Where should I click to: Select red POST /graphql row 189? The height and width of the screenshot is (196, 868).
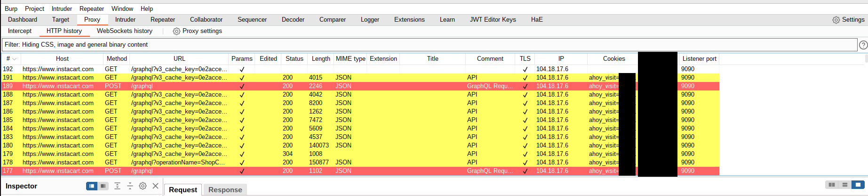(x=360, y=86)
